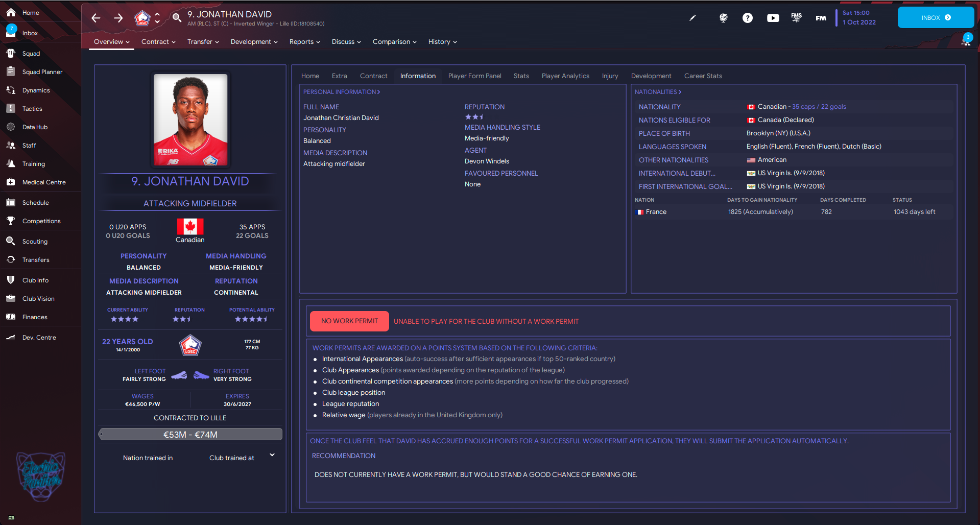
Task: Expand the Transfer dropdown menu
Action: (x=203, y=42)
